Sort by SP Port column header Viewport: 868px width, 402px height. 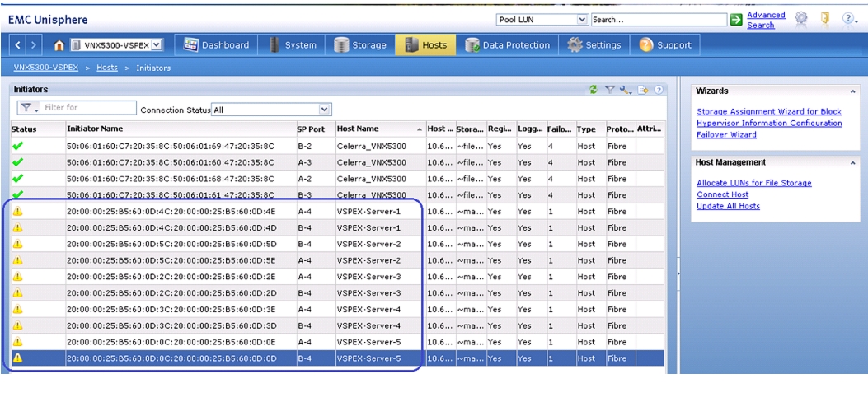[315, 129]
